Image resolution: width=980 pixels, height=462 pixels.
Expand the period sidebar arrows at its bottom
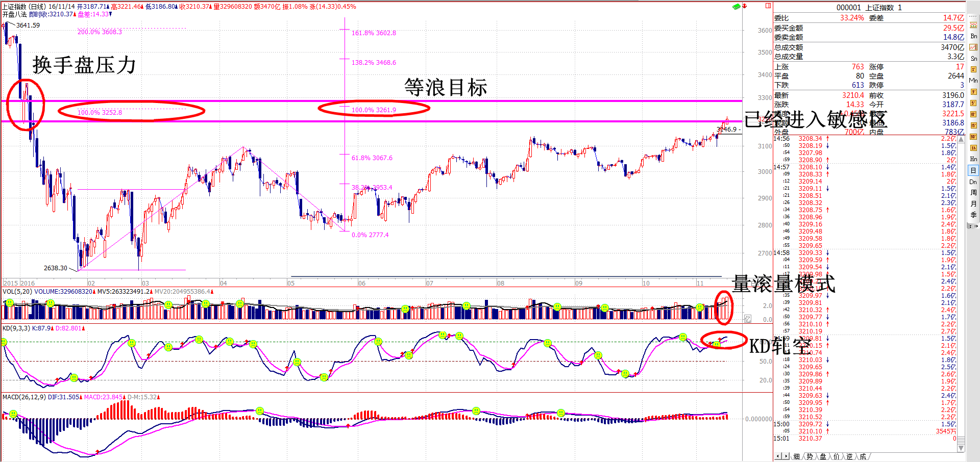coord(973,226)
